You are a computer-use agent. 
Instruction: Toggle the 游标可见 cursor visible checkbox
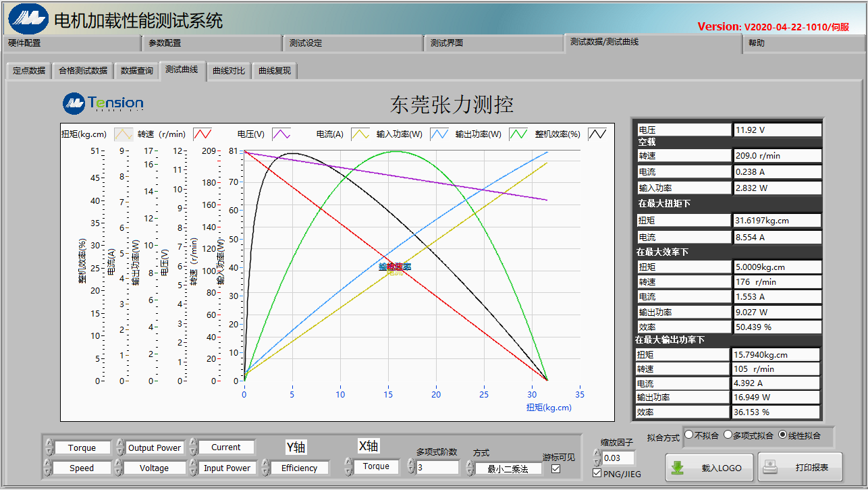(556, 469)
